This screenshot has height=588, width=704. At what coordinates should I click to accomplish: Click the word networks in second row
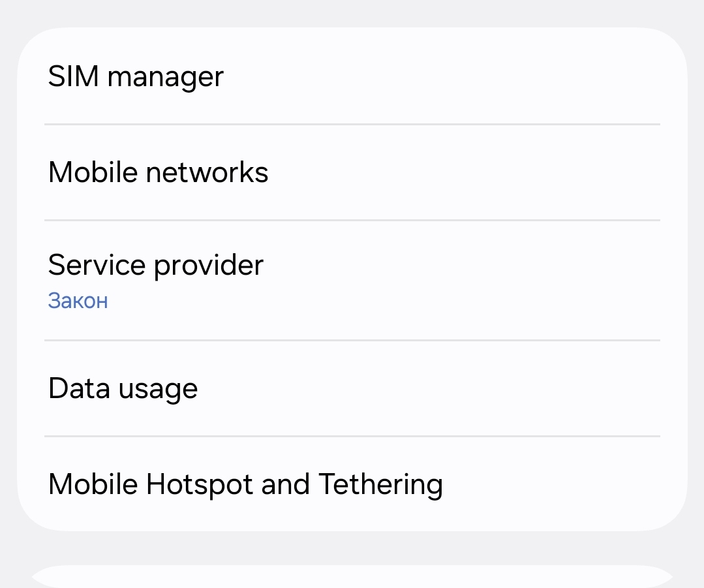(207, 172)
